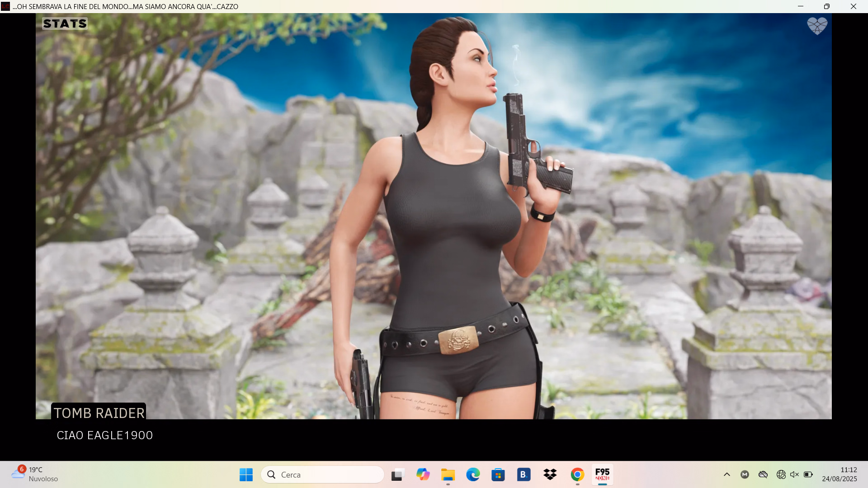Open Microsoft Edge from the taskbar
Screen dimensions: 868x488
(473, 474)
